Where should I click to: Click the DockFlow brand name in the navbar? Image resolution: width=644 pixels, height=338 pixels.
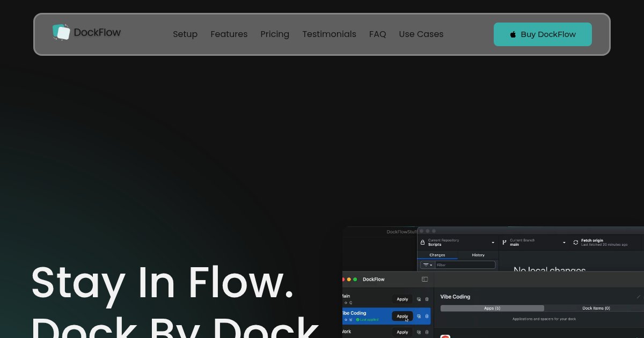point(97,32)
